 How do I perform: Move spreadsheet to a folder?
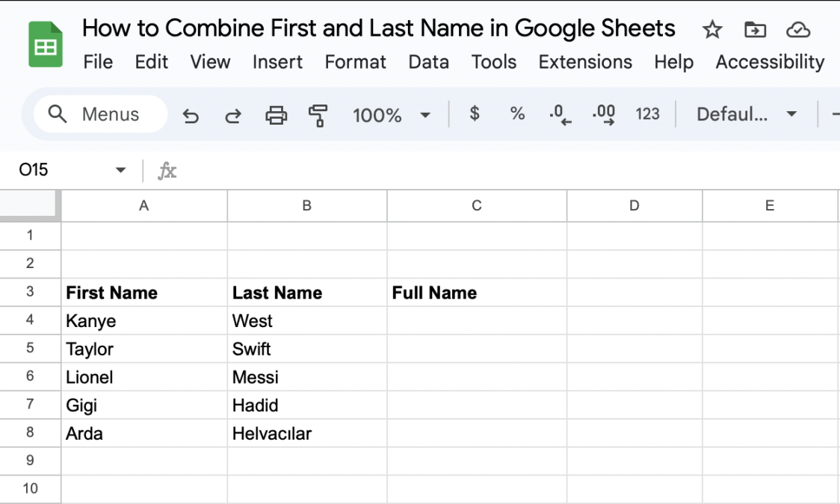point(755,30)
